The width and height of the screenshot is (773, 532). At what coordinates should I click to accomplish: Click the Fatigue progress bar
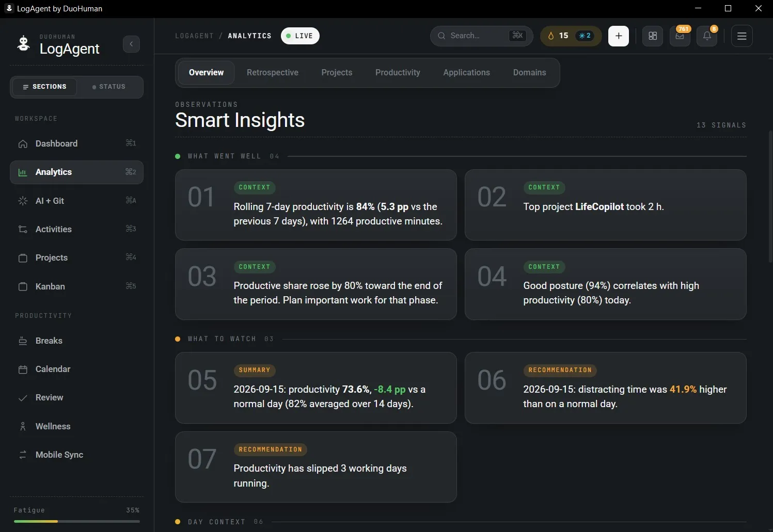pos(77,521)
